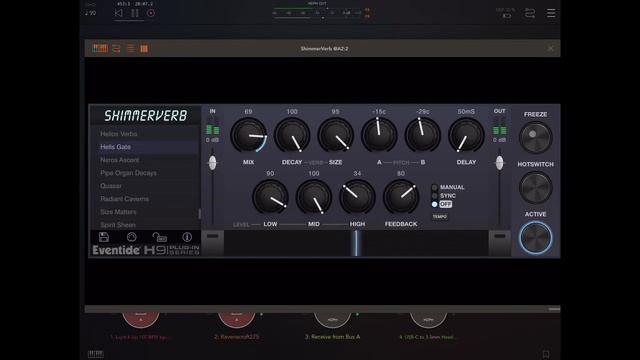Click the list view icon in orange header bar
This screenshot has width=640, height=360.
pyautogui.click(x=131, y=49)
